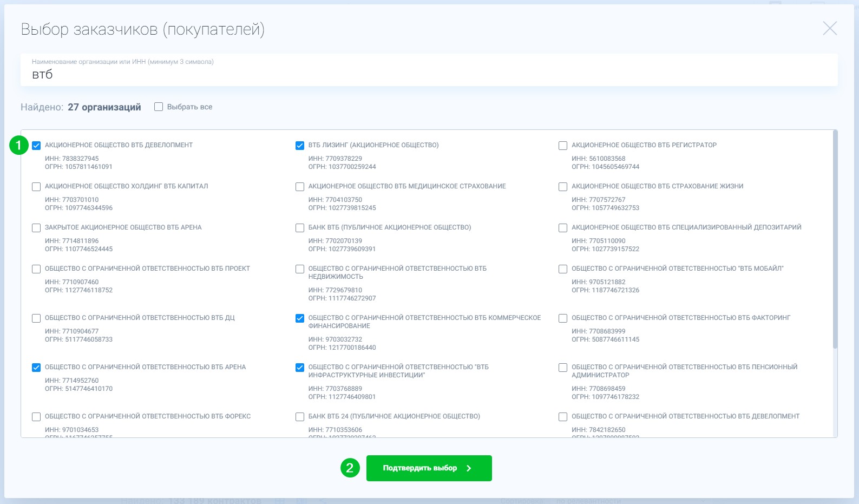Tick the ООО ВТБ ДЦ checkbox
The image size is (859, 504).
pyautogui.click(x=36, y=318)
